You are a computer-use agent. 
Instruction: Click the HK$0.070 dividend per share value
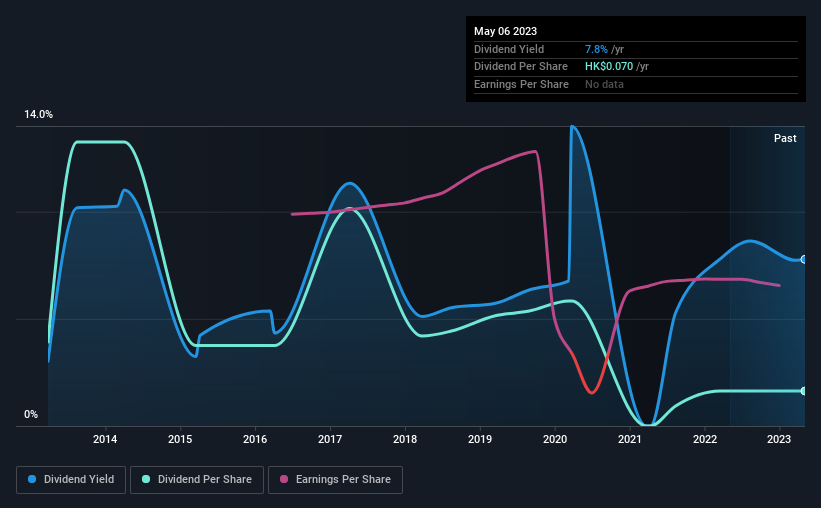[609, 67]
